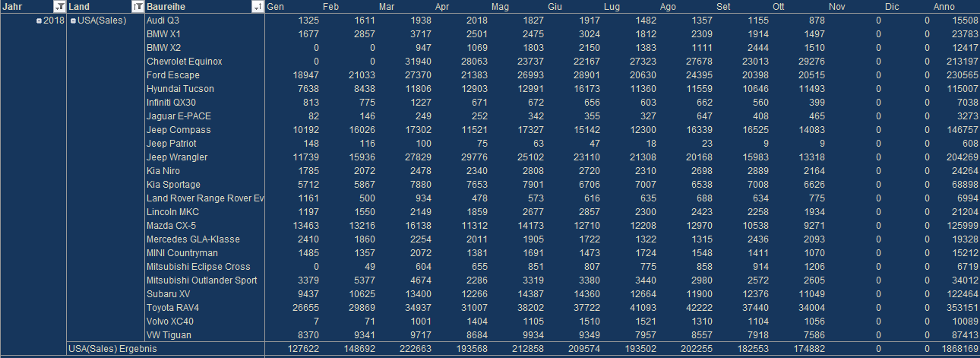Select the BMW X1 row label
The width and height of the screenshot is (980, 358).
pyautogui.click(x=163, y=34)
